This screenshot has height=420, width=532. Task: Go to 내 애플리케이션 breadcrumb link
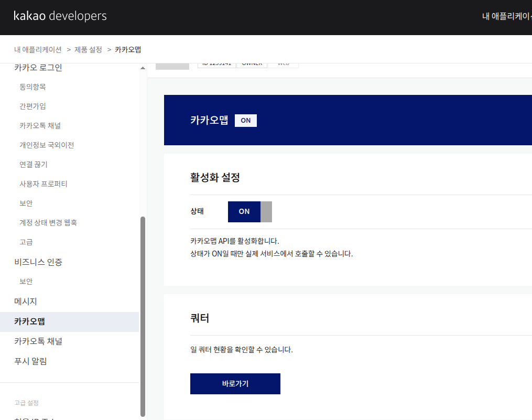(x=38, y=50)
